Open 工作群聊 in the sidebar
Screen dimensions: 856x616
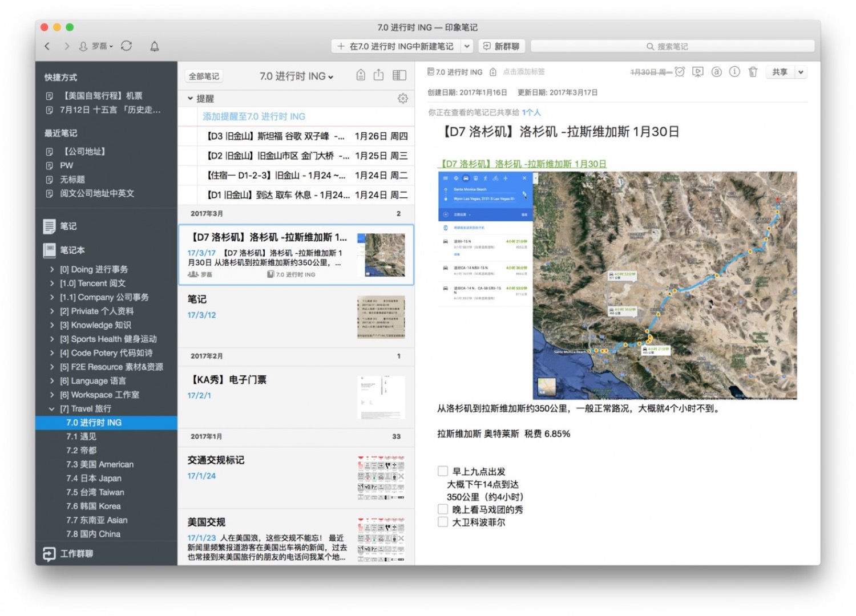pyautogui.click(x=76, y=553)
